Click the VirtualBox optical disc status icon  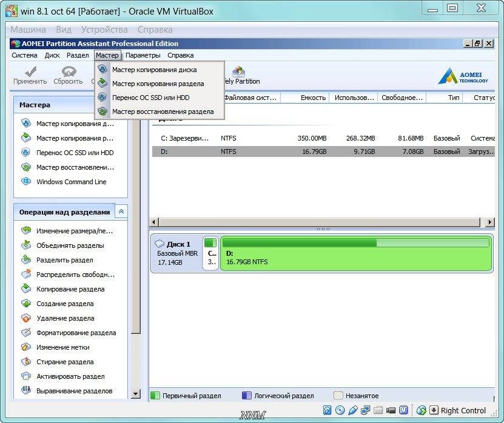(340, 410)
